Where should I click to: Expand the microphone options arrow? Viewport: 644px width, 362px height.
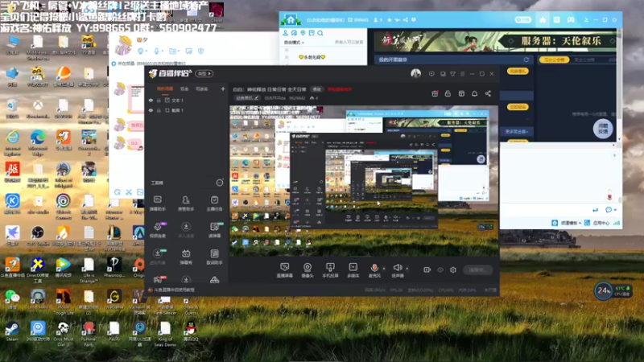click(x=384, y=269)
